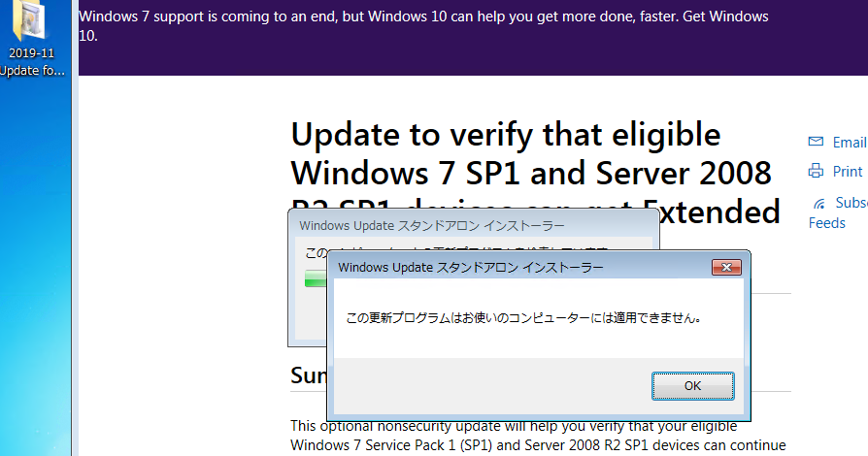868x456 pixels.
Task: Click the Email link
Action: tap(850, 143)
